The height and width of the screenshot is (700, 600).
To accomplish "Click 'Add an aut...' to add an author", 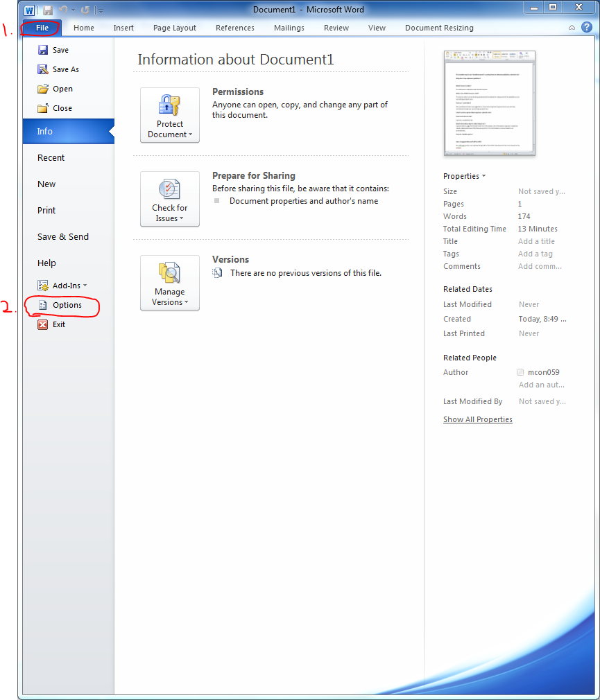I will click(x=542, y=385).
